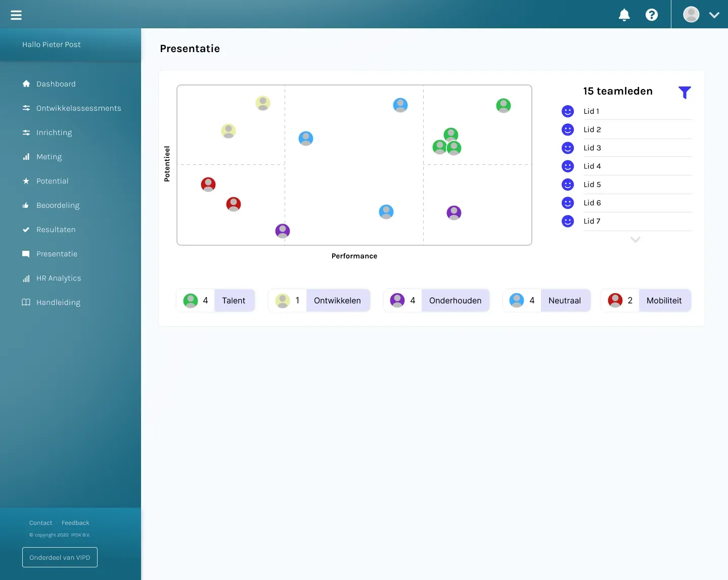Toggle the Mobiliteit category filter
Viewport: 728px width, 580px height.
664,300
